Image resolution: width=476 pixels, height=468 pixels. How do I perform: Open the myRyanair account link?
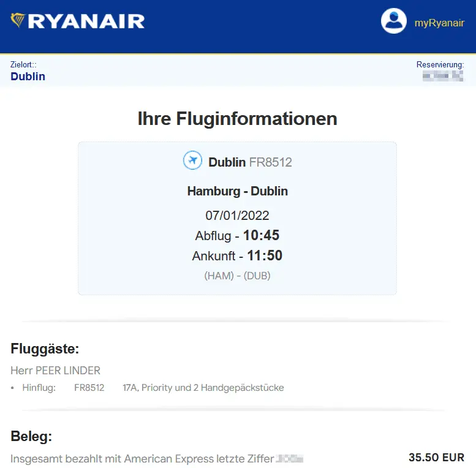[x=439, y=23]
